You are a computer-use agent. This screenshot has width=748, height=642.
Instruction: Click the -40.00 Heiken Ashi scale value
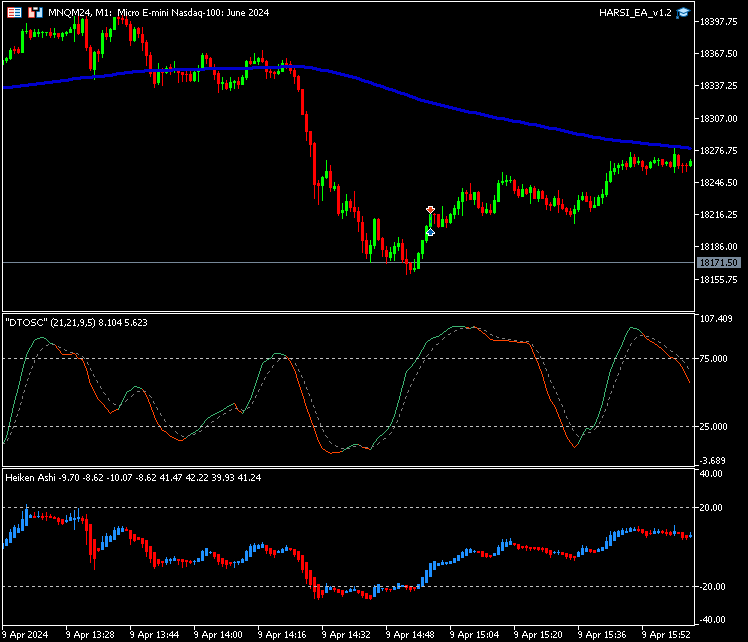712,620
